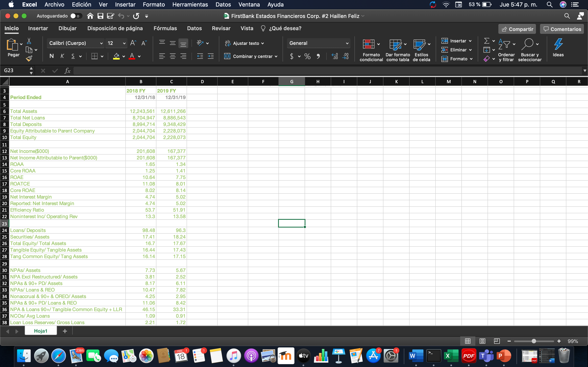
Task: Click the Compartir button
Action: click(517, 29)
